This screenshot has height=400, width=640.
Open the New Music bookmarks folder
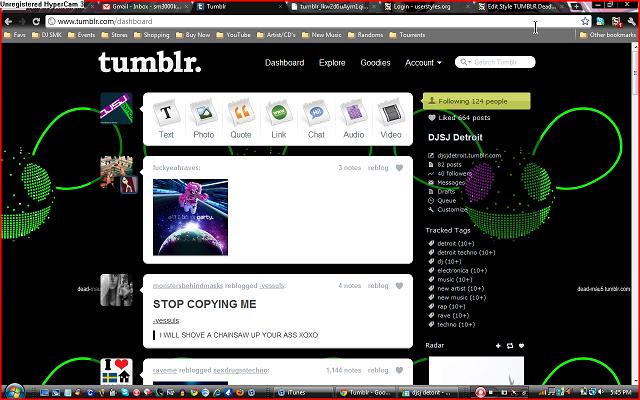coord(322,35)
